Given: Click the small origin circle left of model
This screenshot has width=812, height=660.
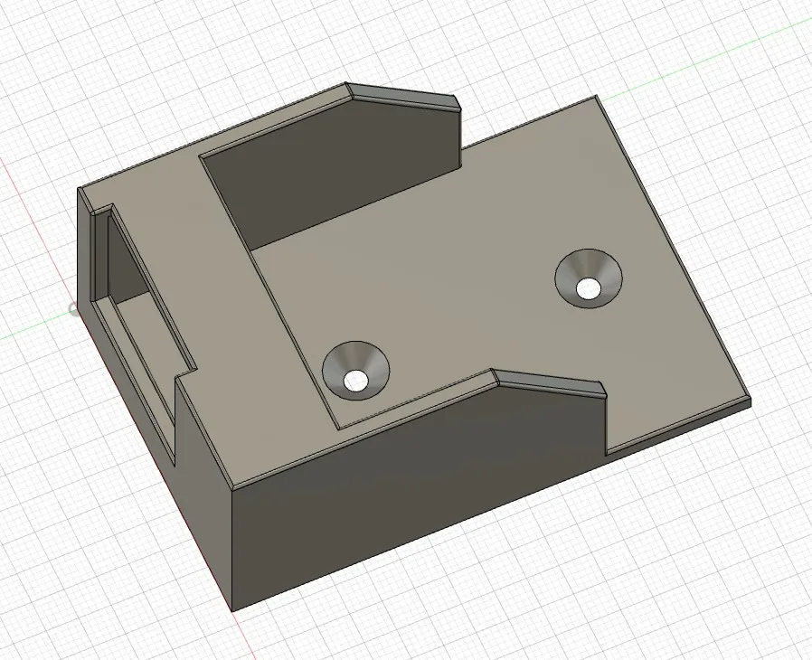Looking at the screenshot, I should point(74,309).
